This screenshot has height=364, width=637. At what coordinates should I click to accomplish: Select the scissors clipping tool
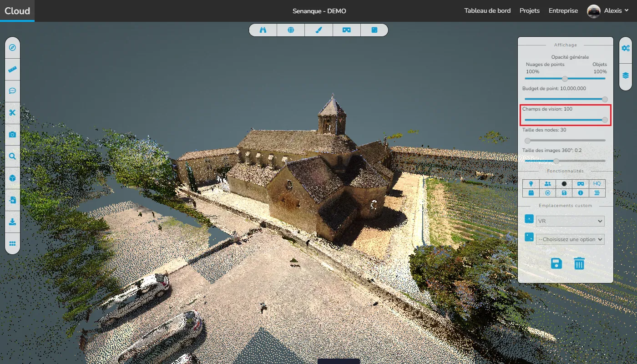coord(12,113)
